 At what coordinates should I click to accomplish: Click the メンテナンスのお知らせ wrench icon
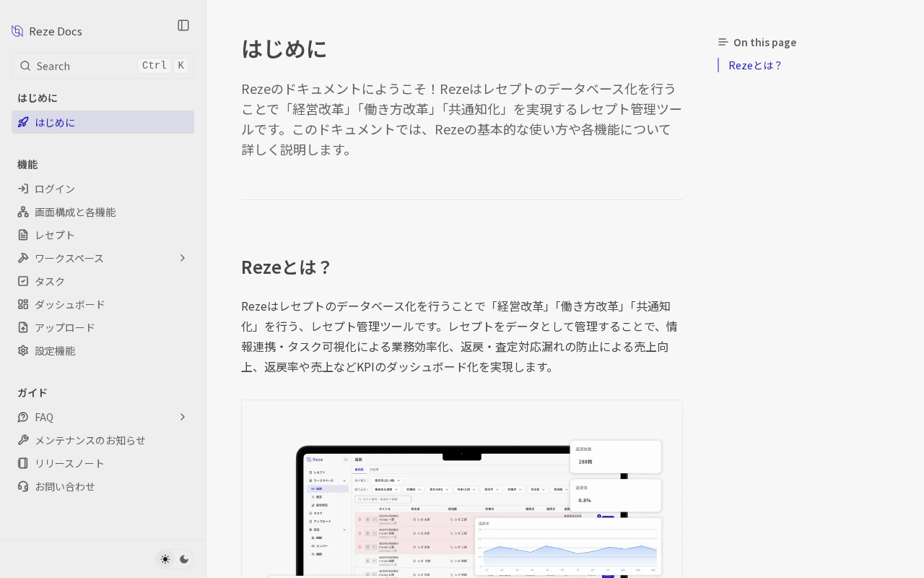point(23,440)
